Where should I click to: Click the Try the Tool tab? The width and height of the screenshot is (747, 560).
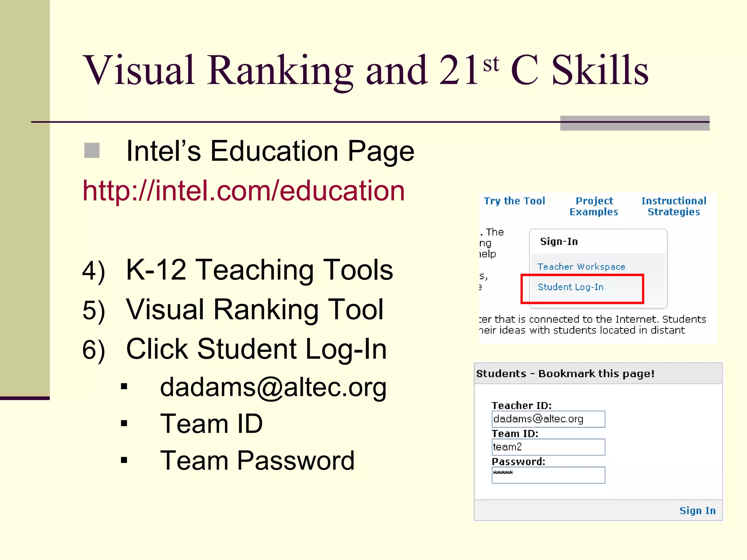point(514,201)
